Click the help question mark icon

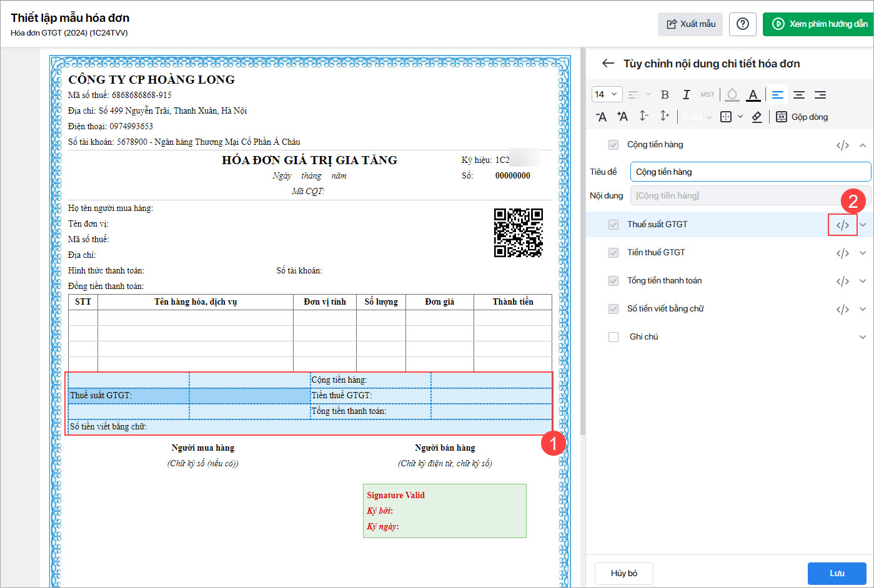pyautogui.click(x=742, y=24)
